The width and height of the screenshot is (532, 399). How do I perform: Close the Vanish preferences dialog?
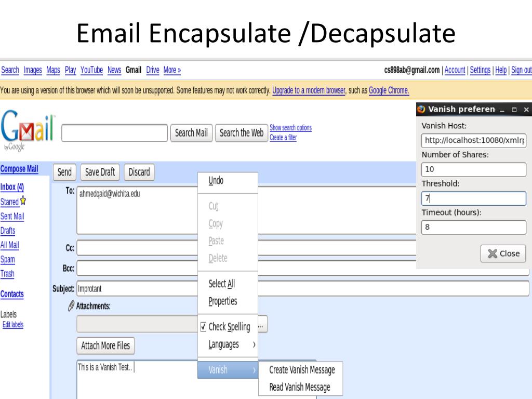pos(503,254)
